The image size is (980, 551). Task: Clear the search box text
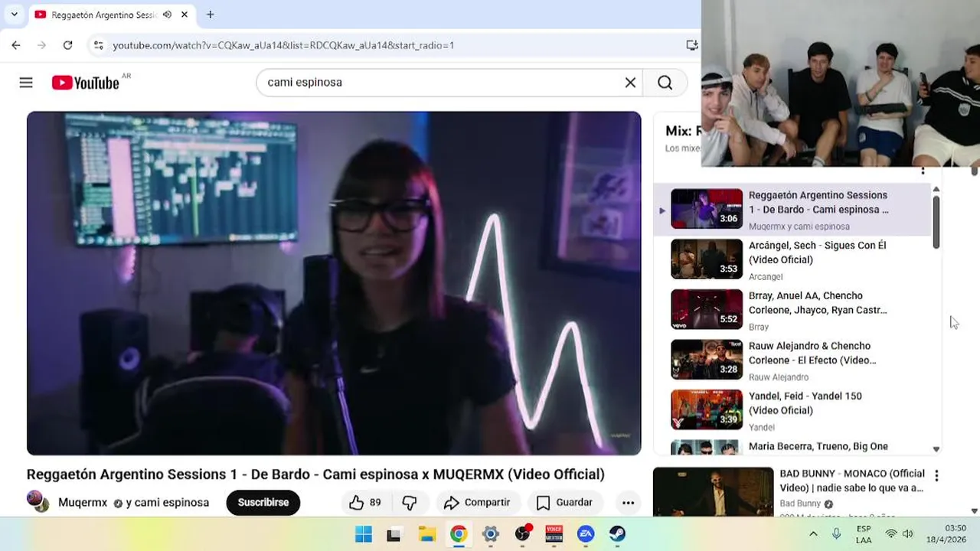tap(630, 83)
